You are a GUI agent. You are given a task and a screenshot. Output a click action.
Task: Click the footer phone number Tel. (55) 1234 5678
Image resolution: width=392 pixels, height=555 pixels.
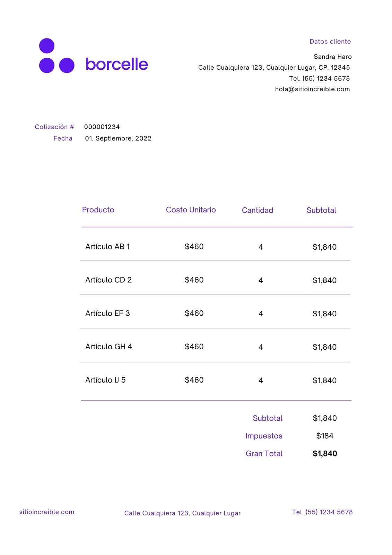coord(322,512)
